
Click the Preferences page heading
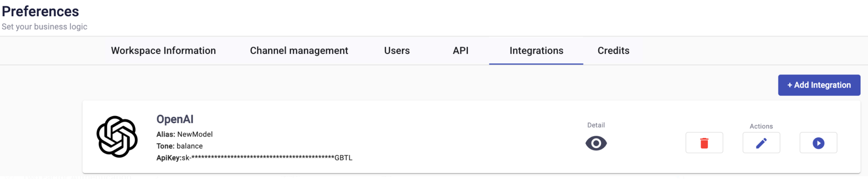[x=40, y=11]
